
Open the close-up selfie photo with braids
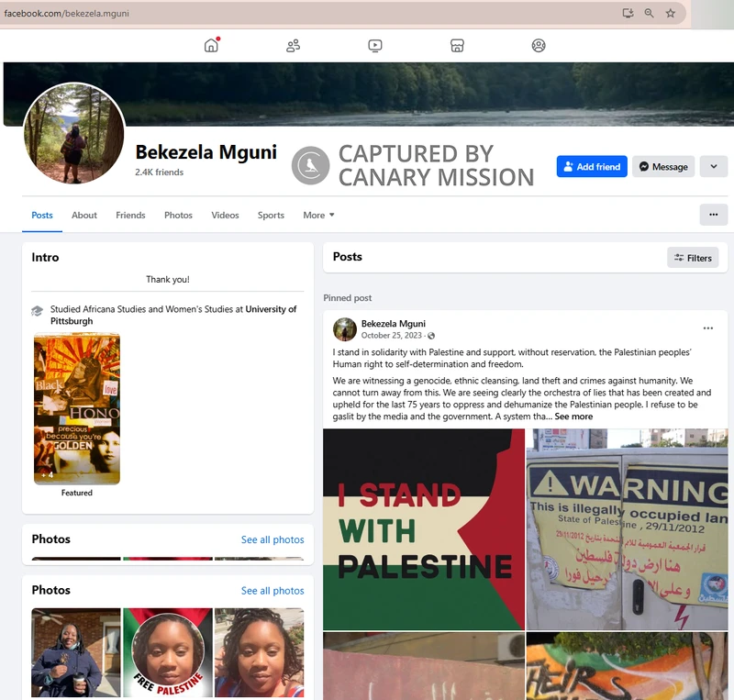tap(259, 652)
